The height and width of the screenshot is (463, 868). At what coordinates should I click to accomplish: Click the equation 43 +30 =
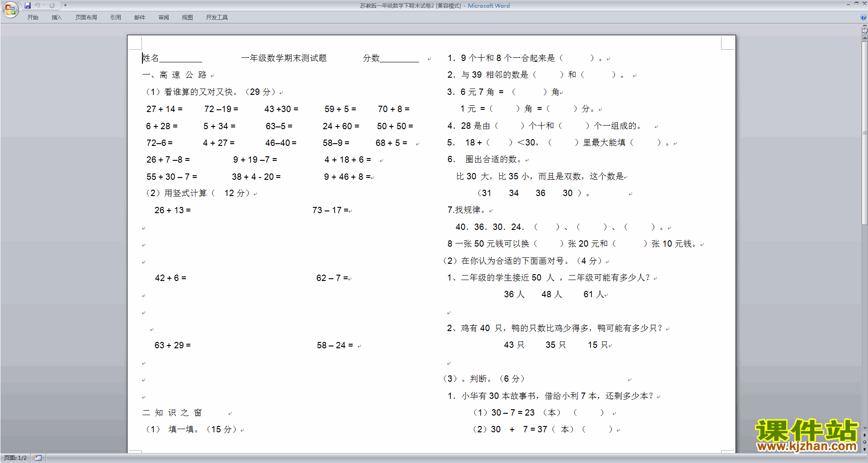pyautogui.click(x=281, y=109)
